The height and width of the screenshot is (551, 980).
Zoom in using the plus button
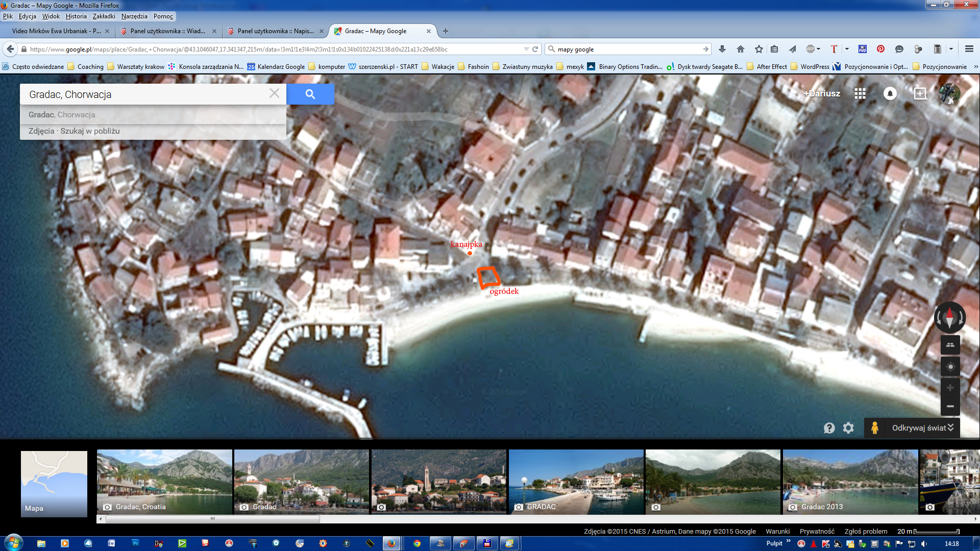(950, 388)
